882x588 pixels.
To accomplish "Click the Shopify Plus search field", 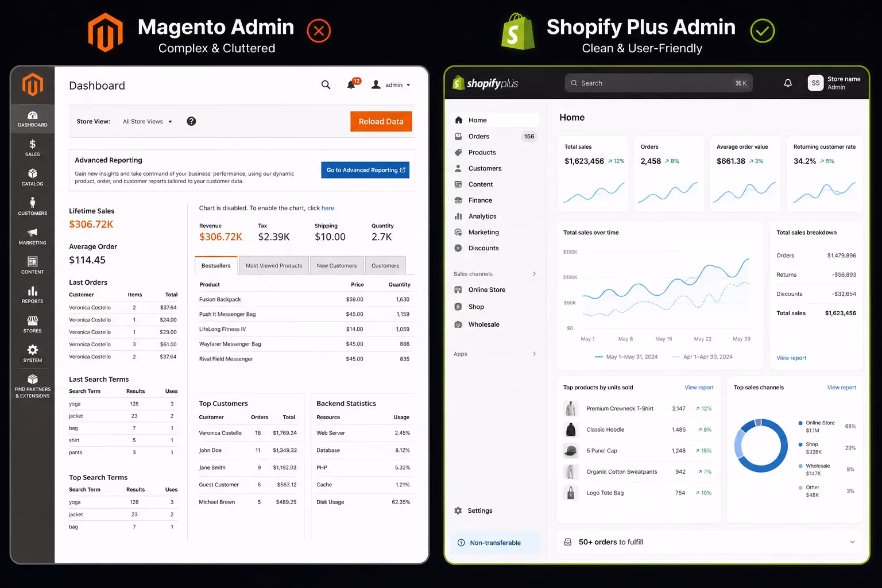I will coord(659,83).
